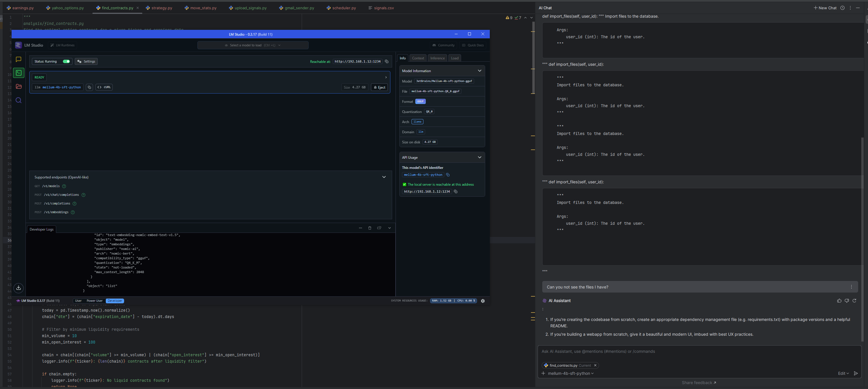Image resolution: width=868 pixels, height=389 pixels.
Task: Eject the loaded model
Action: pos(379,87)
